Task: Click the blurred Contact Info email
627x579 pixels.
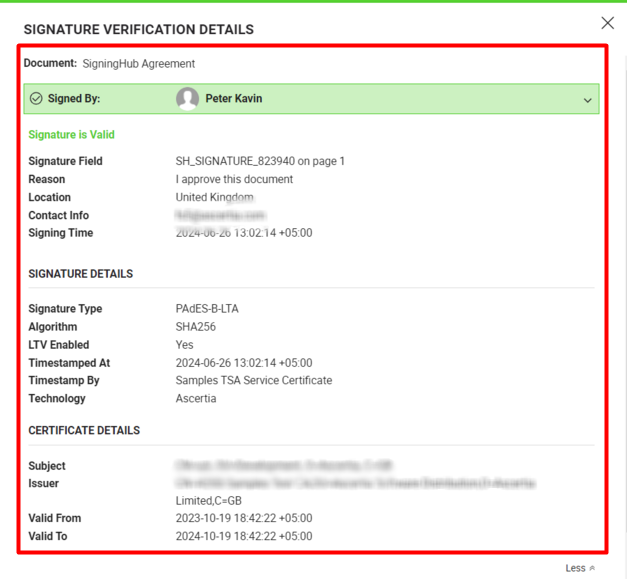Action: tap(220, 215)
